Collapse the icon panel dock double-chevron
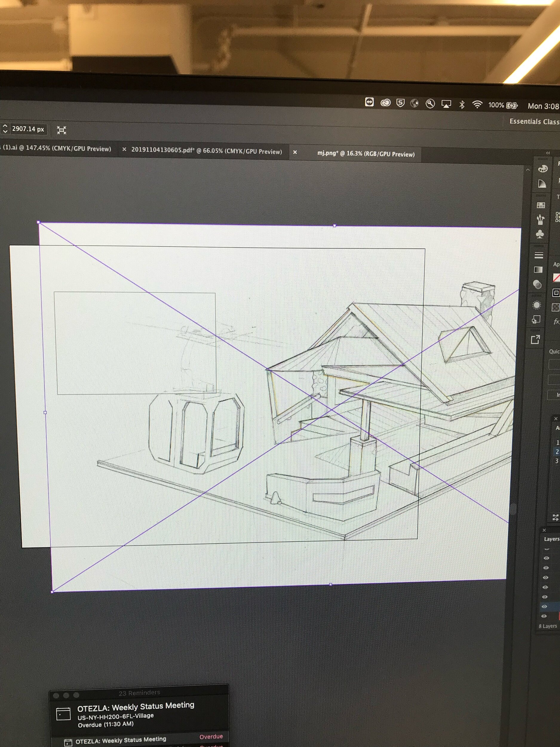The image size is (560, 747). coord(548,153)
